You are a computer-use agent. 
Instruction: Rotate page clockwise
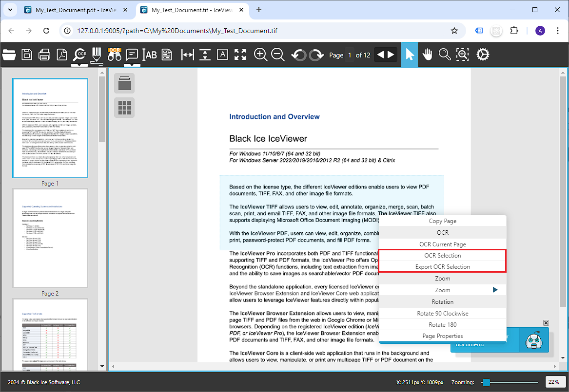point(316,55)
